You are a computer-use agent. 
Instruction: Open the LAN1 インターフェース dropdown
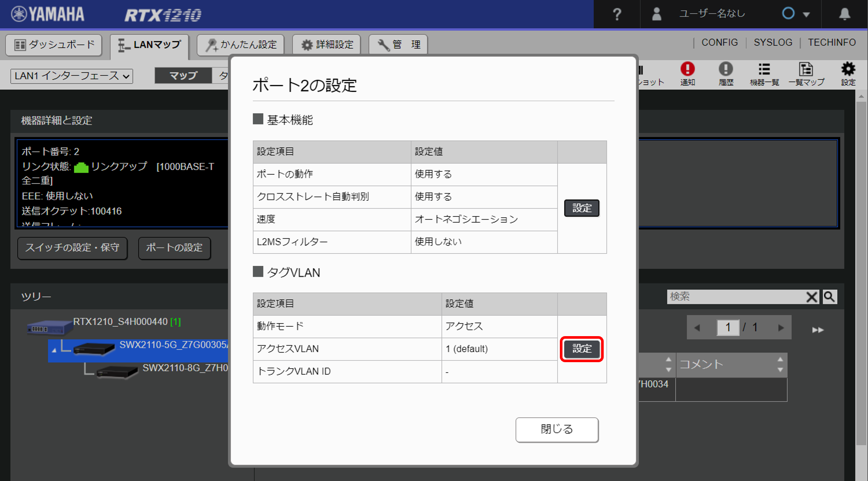click(x=72, y=76)
